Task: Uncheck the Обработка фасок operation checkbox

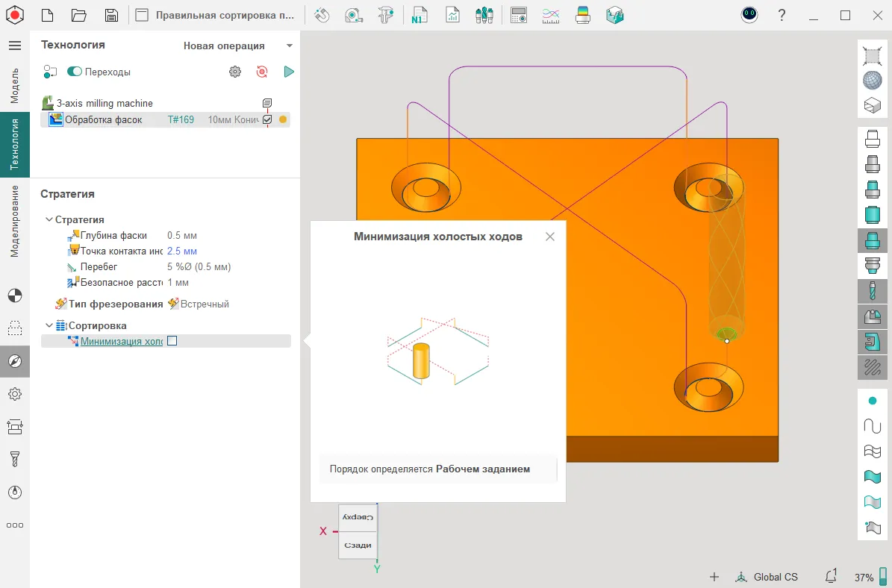Action: (x=267, y=119)
